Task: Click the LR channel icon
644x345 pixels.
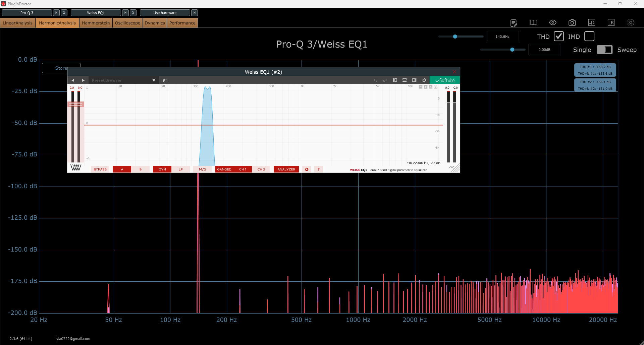Action: pos(611,22)
